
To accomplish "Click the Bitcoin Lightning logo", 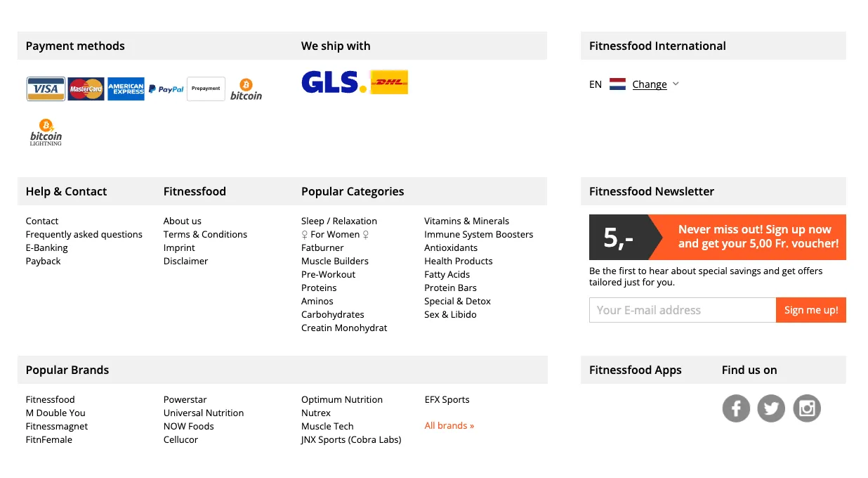I will [x=46, y=132].
